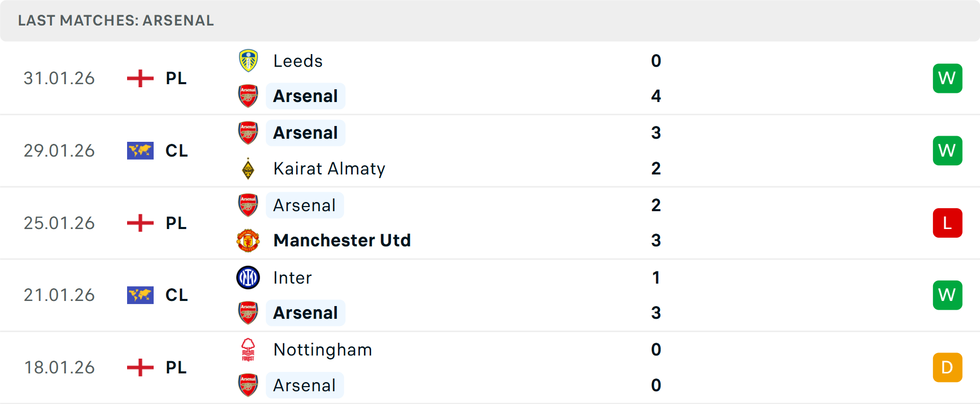980x404 pixels.
Task: Click England flag on 31.01.26 match
Action: pos(140,79)
